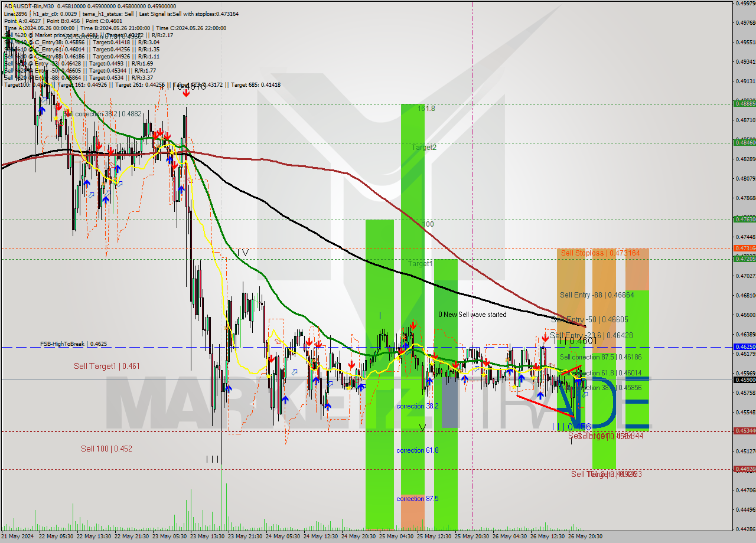The width and height of the screenshot is (756, 543).
Task: Select the Sell Entry -88 | 0.46864 label
Action: point(597,295)
